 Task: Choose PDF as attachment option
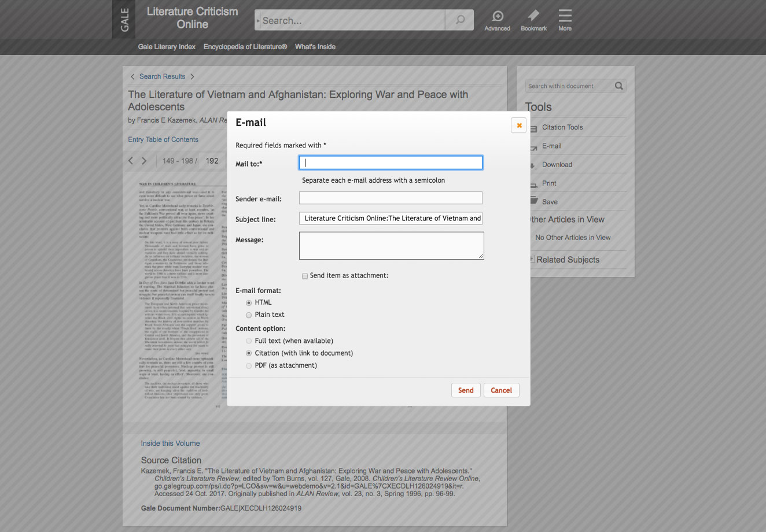coord(249,366)
